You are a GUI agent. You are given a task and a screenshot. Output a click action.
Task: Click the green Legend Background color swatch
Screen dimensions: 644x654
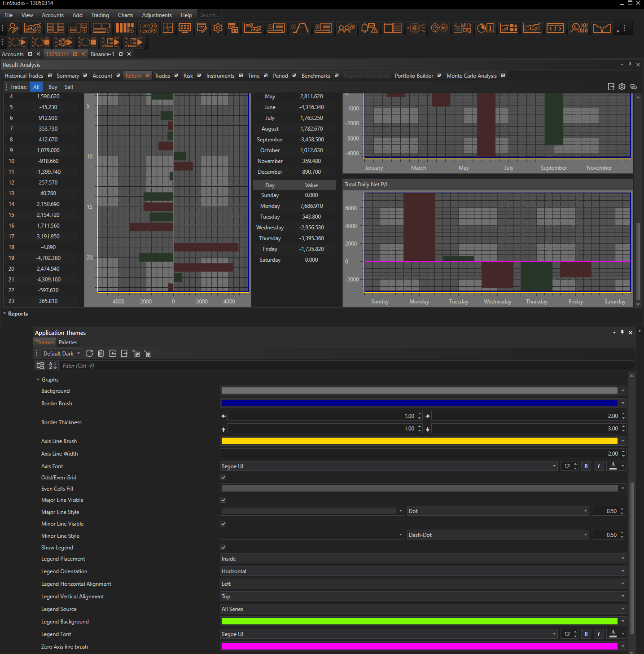(419, 622)
